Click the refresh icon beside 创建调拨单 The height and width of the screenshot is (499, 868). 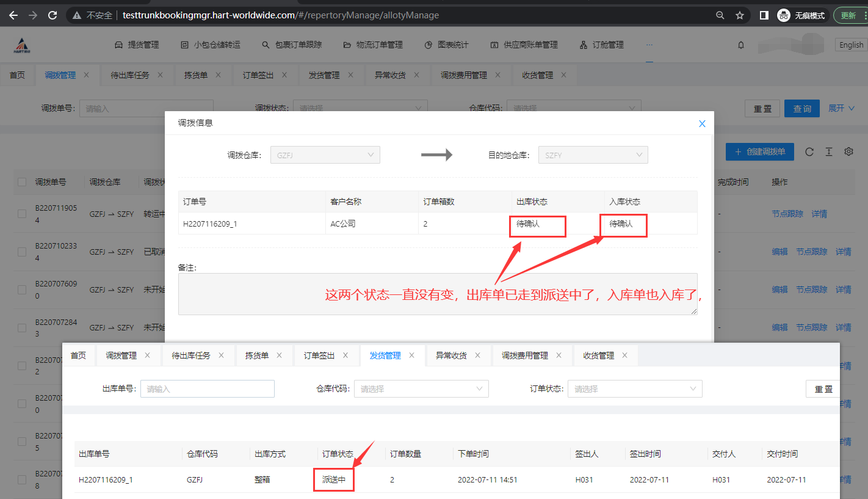(x=809, y=151)
